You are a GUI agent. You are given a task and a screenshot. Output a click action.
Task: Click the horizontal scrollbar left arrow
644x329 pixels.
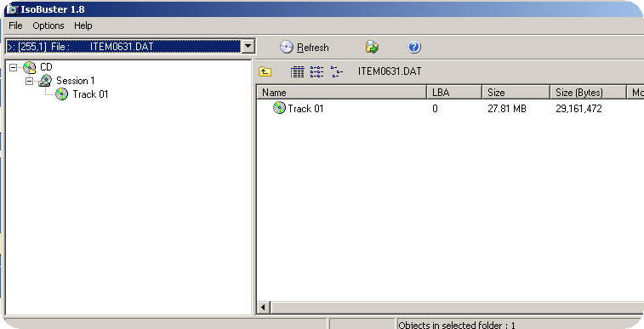click(263, 307)
